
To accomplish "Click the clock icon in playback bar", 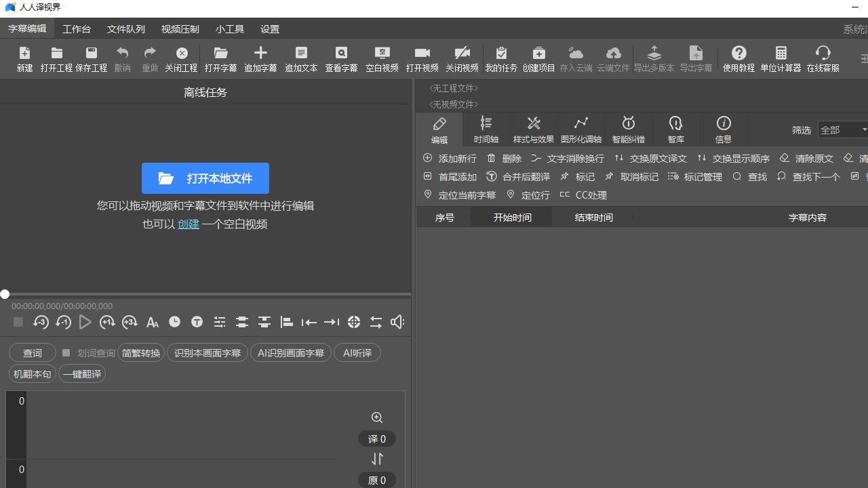I will 174,322.
